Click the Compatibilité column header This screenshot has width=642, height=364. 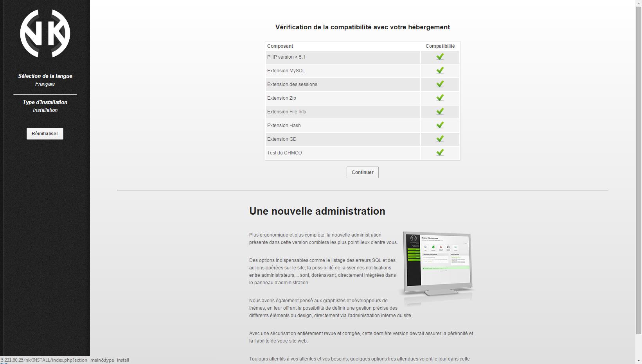coord(440,46)
